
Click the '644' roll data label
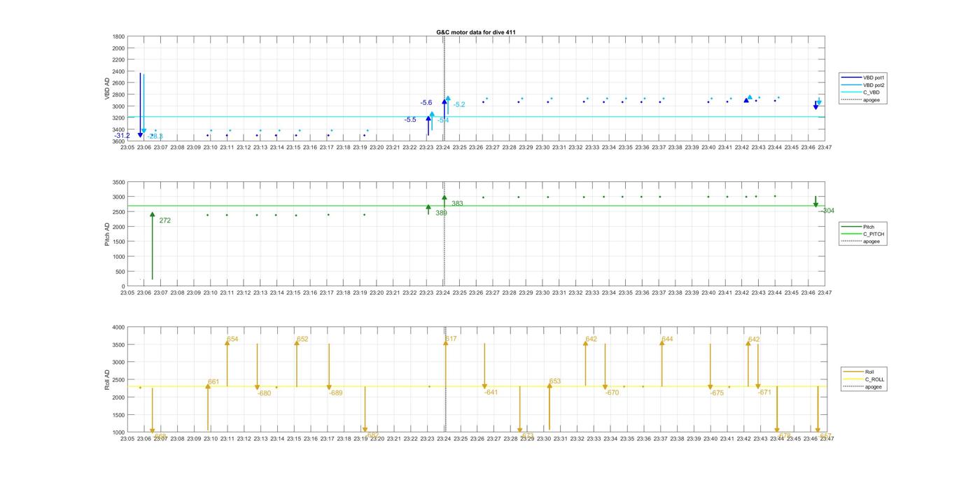tap(667, 339)
